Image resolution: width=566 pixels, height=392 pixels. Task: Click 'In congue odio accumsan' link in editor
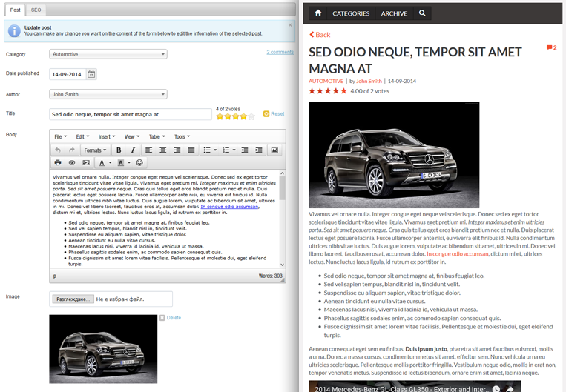click(x=229, y=207)
